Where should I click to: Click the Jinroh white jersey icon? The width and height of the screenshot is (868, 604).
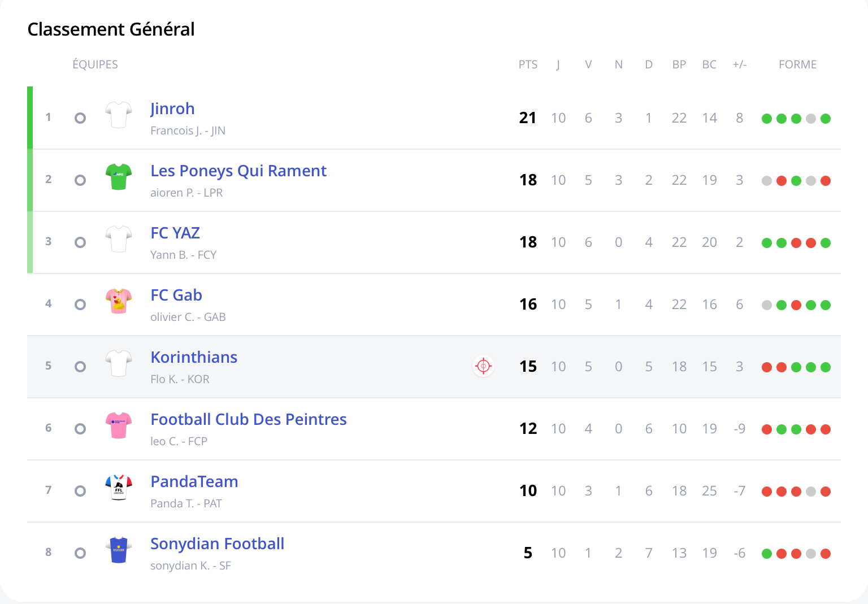click(x=119, y=115)
